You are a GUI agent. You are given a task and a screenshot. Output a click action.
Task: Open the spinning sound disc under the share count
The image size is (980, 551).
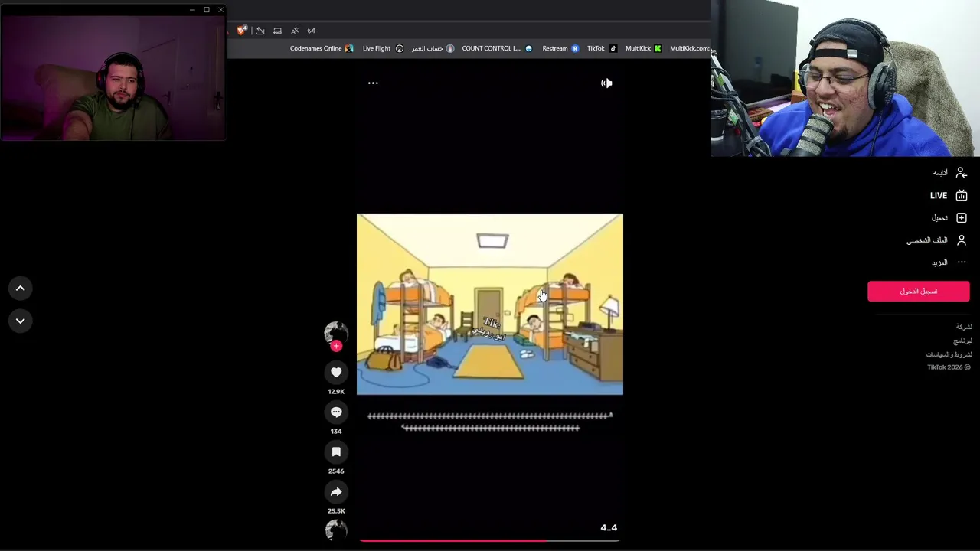click(x=336, y=530)
